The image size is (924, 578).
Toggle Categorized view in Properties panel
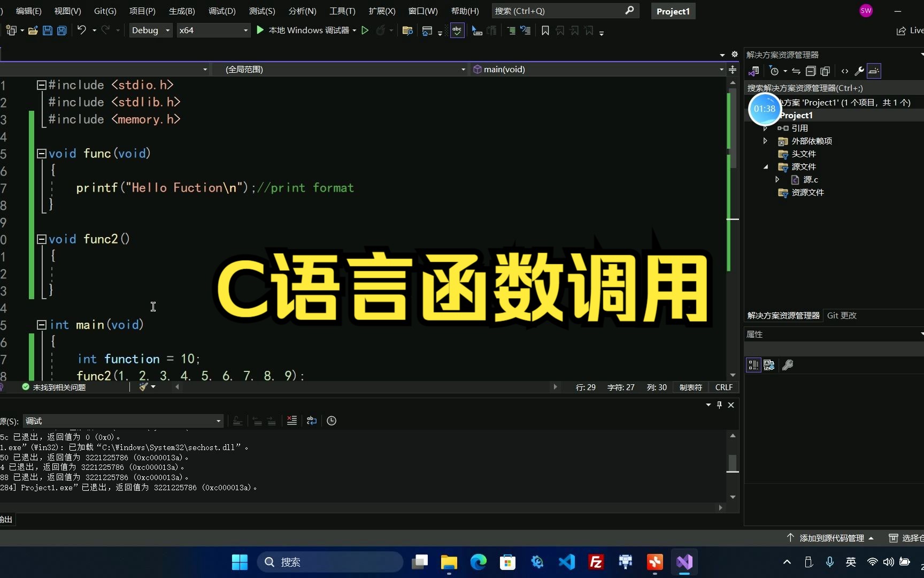(x=753, y=365)
